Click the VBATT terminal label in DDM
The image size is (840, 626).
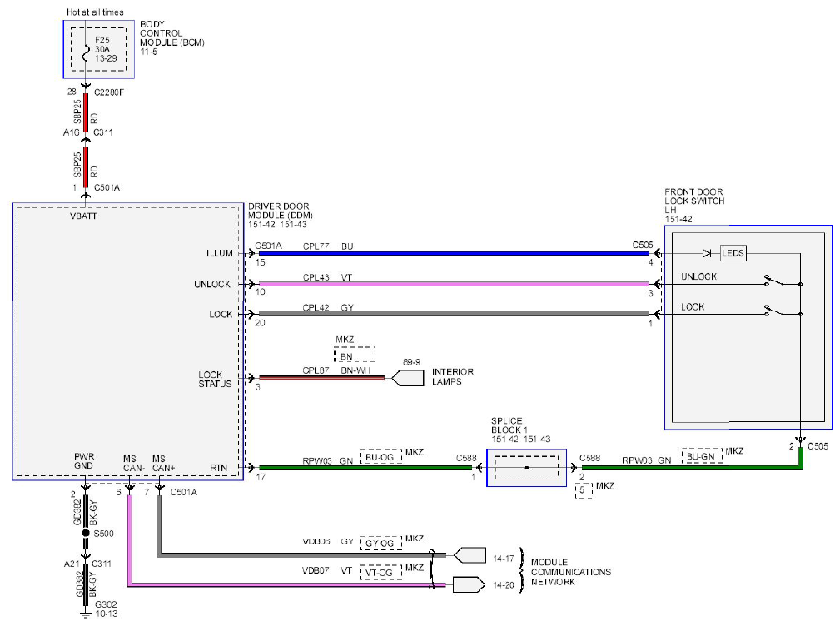tap(83, 216)
